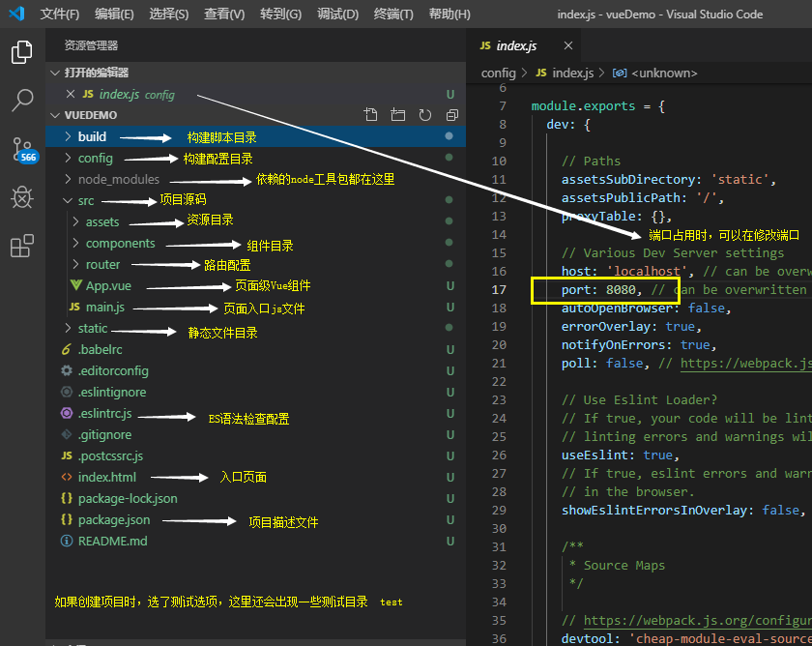Open the Debug view in activity bar

[21, 197]
